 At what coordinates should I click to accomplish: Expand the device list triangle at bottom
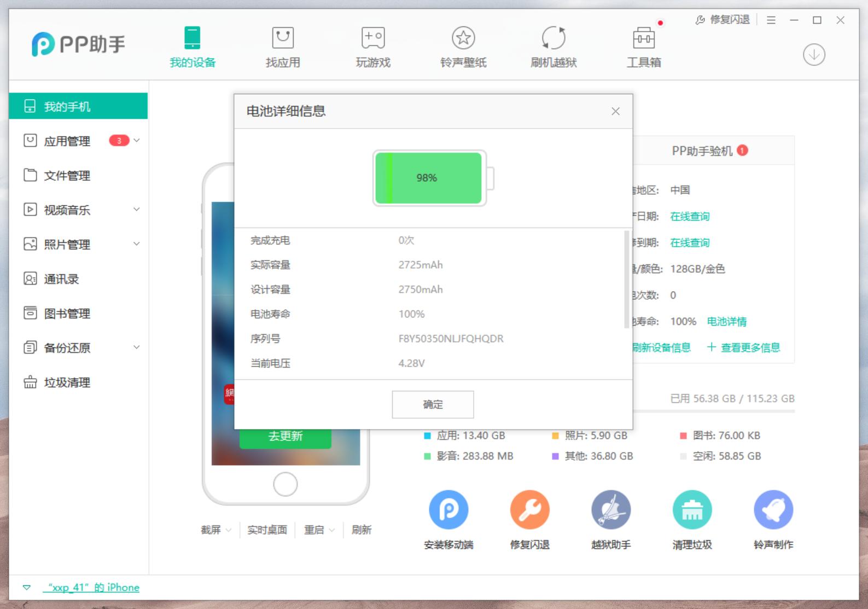(x=26, y=588)
